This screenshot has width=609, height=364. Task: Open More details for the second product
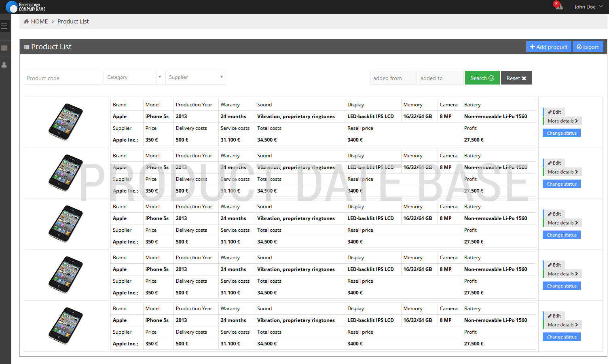point(562,172)
